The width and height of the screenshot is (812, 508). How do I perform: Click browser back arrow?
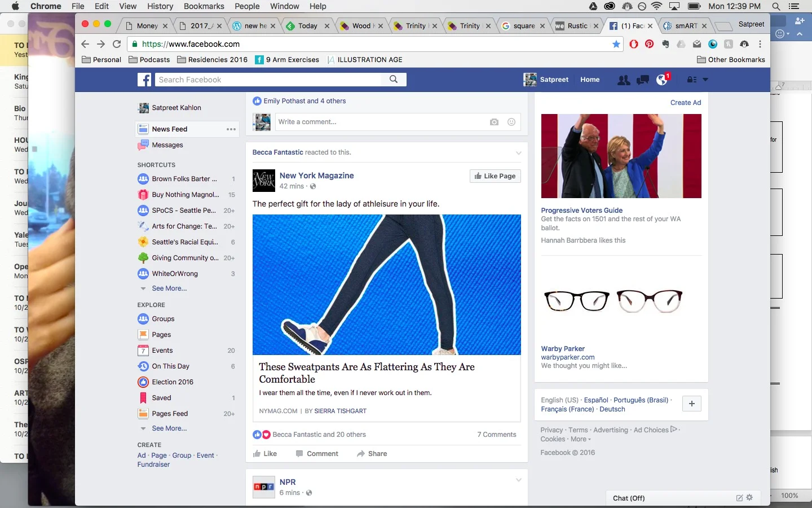pyautogui.click(x=85, y=44)
